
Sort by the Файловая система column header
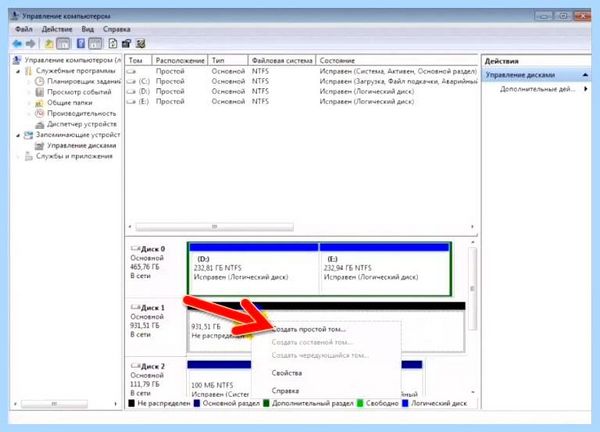[282, 60]
